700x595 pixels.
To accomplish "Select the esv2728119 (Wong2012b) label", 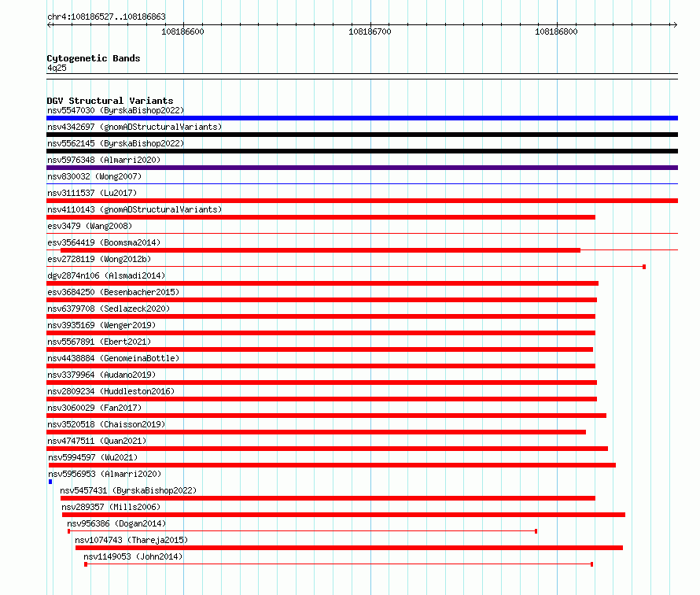I will point(99,259).
